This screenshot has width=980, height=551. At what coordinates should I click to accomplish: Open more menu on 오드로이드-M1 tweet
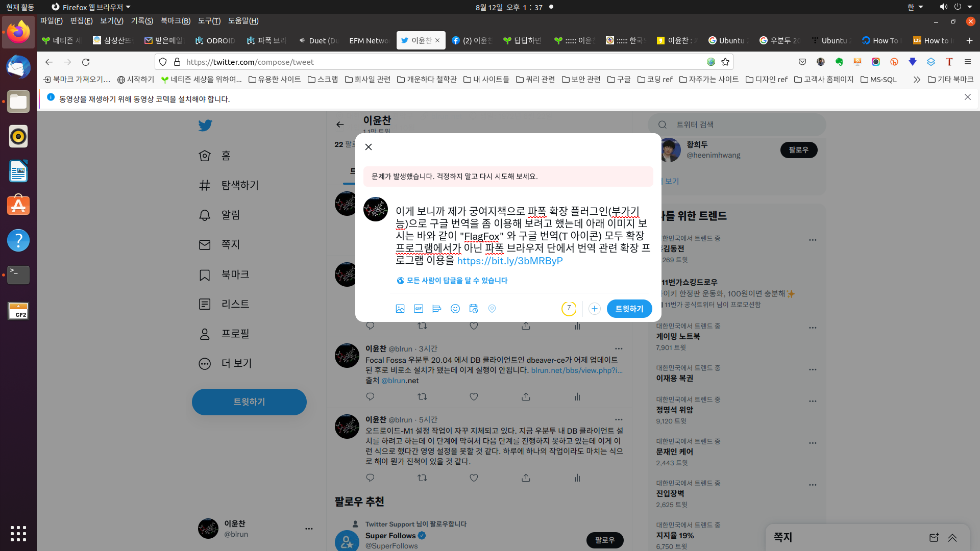[619, 420]
